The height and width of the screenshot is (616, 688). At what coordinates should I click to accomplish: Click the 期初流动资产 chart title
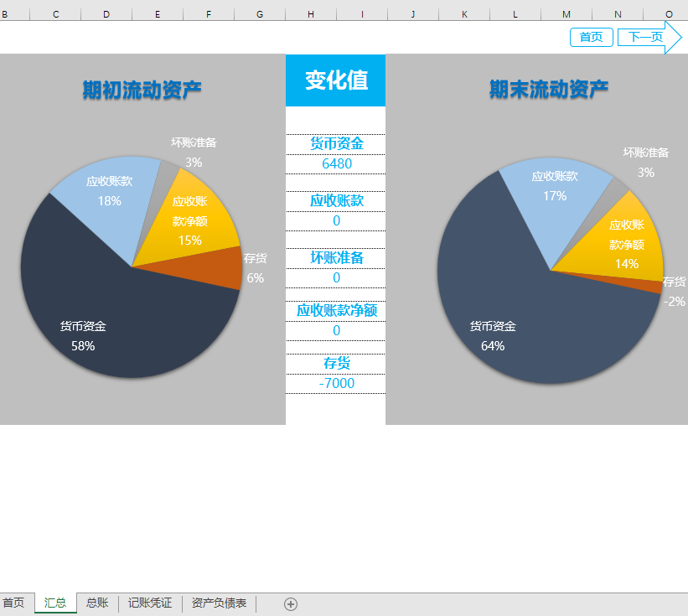(x=142, y=90)
